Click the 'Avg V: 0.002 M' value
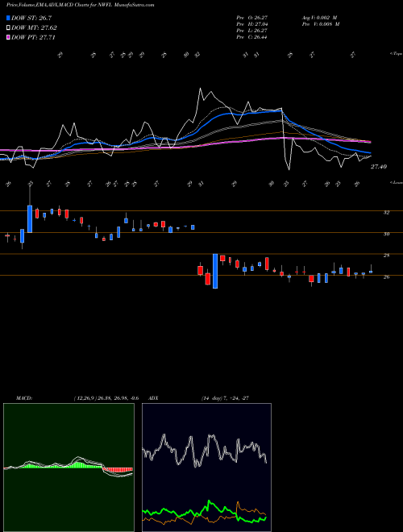403x532 pixels. click(320, 17)
